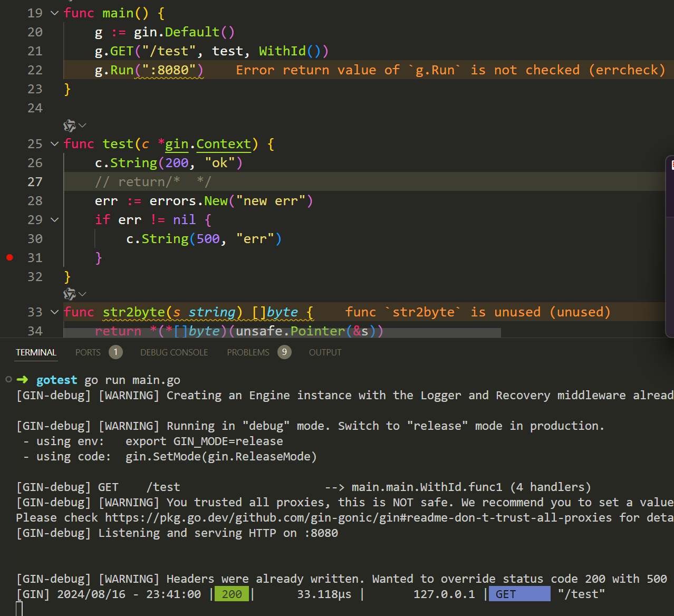
Task: Click PROBLEMS badge showing 9
Action: 284,352
